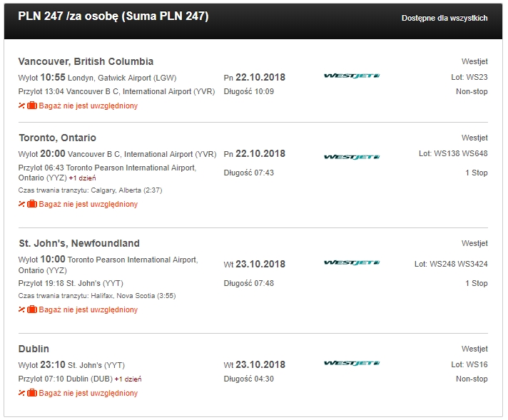
Task: Click flight numbers WS138 WS648
Action: pyautogui.click(x=453, y=153)
